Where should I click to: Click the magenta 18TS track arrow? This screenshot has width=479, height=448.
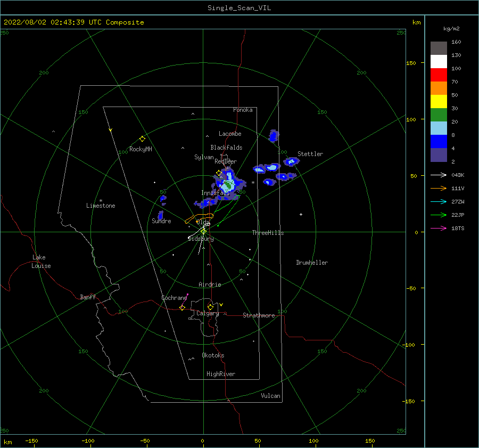(439, 228)
